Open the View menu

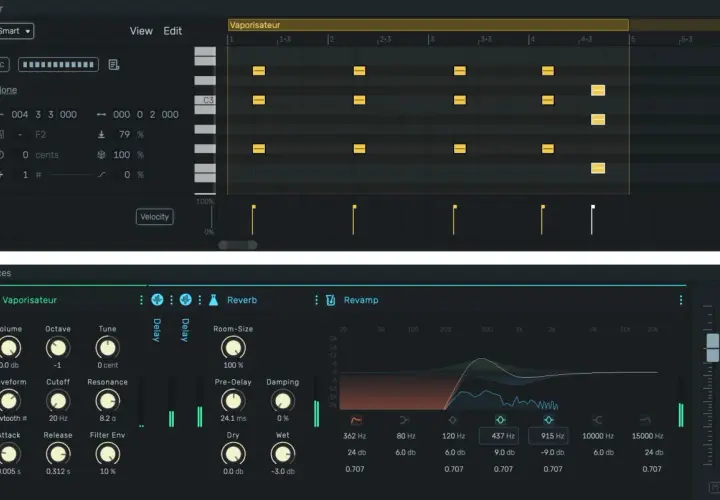[x=141, y=31]
